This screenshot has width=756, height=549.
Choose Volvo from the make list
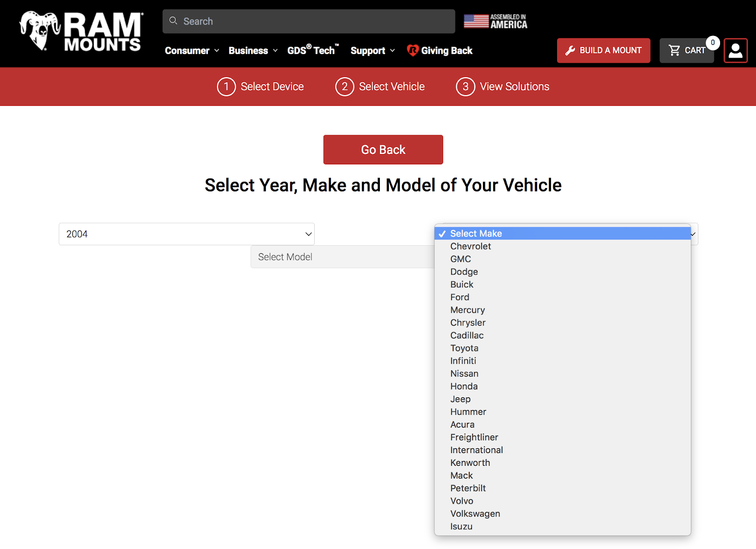(562, 501)
